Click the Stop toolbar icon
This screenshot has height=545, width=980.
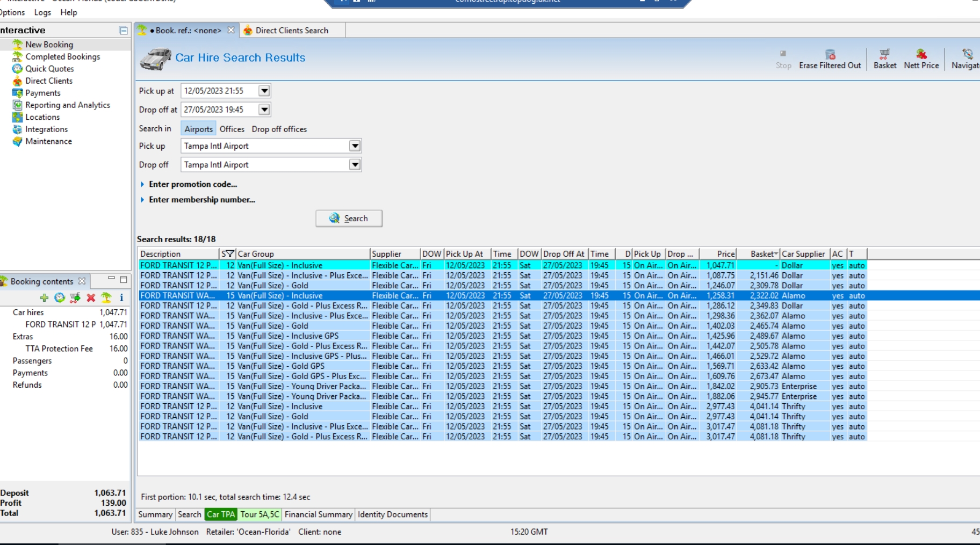(783, 54)
